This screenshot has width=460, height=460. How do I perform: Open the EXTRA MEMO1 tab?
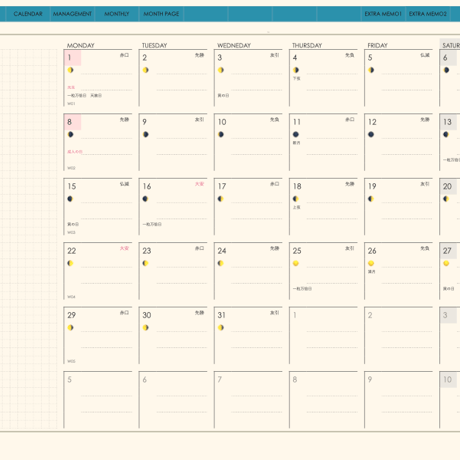click(383, 14)
